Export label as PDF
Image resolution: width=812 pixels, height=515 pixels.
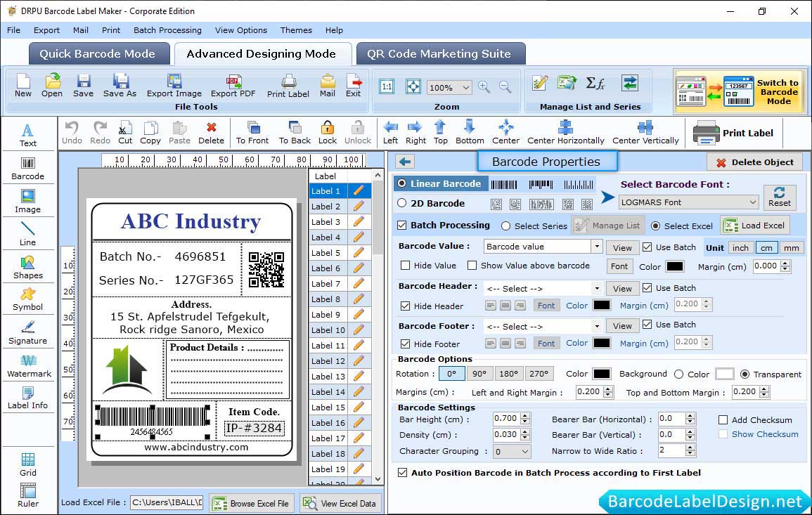pos(233,86)
